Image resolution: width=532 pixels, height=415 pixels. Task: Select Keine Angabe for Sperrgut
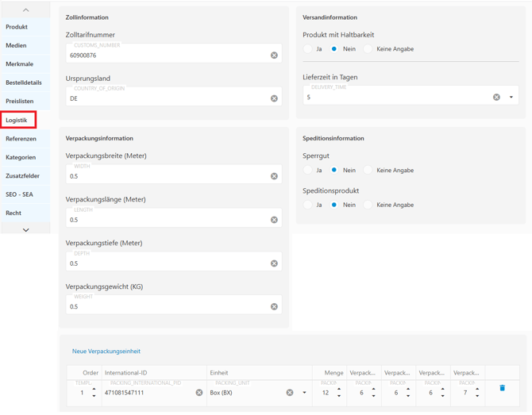click(x=368, y=170)
